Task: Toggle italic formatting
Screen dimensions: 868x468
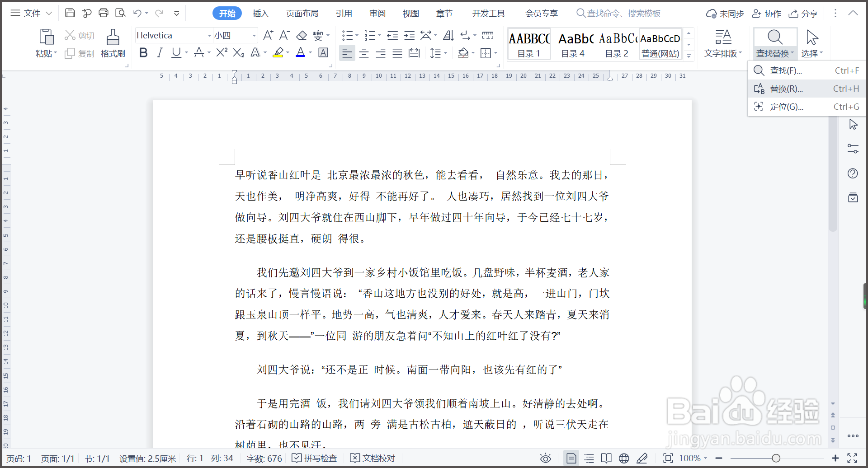Action: pyautogui.click(x=159, y=53)
